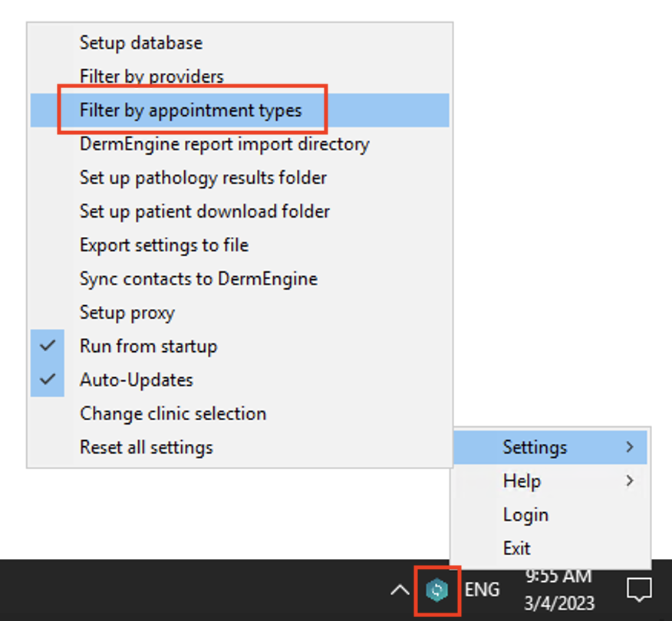Click Export settings to file
The width and height of the screenshot is (672, 621).
coord(164,245)
